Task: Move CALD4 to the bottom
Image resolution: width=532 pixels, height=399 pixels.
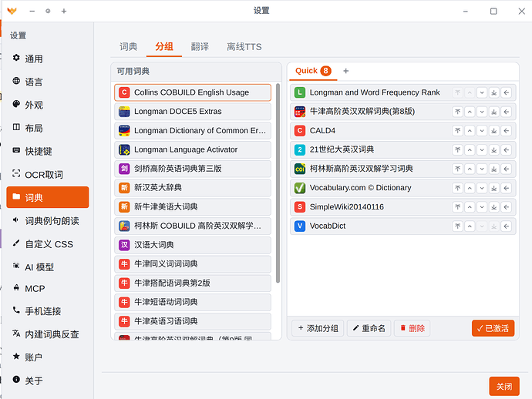Action: [x=494, y=131]
